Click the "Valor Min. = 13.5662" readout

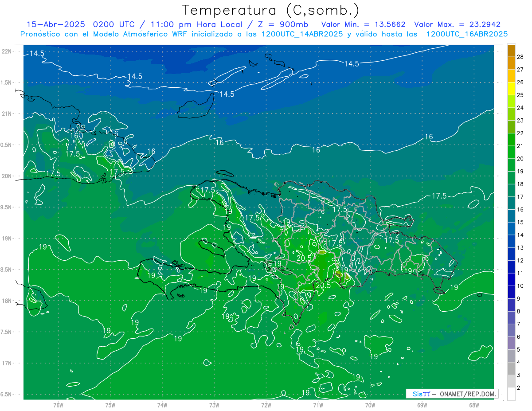pos(364,24)
